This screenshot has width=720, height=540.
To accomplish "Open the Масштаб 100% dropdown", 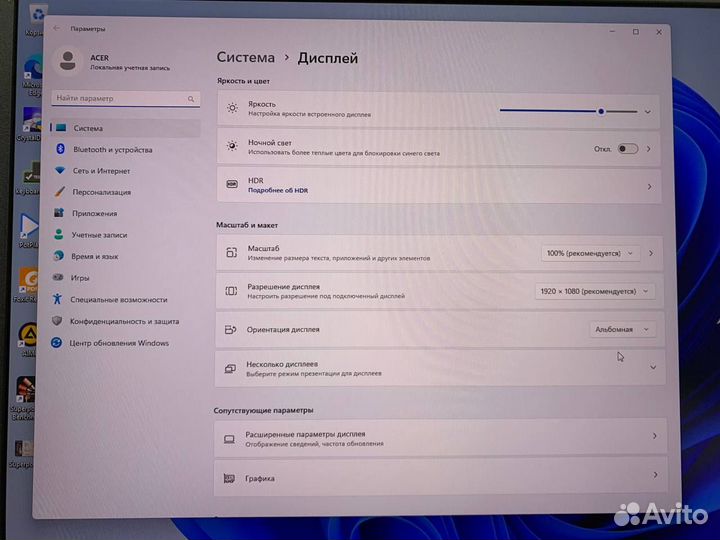I will (x=589, y=254).
